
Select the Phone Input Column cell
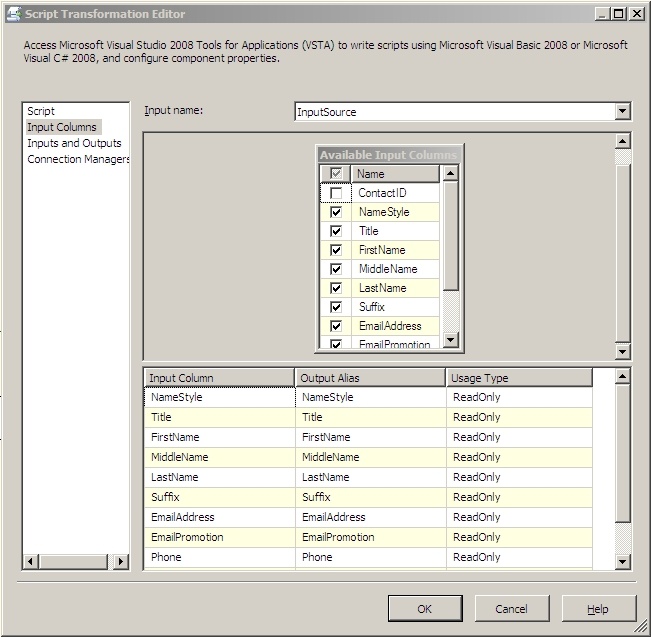tap(220, 557)
